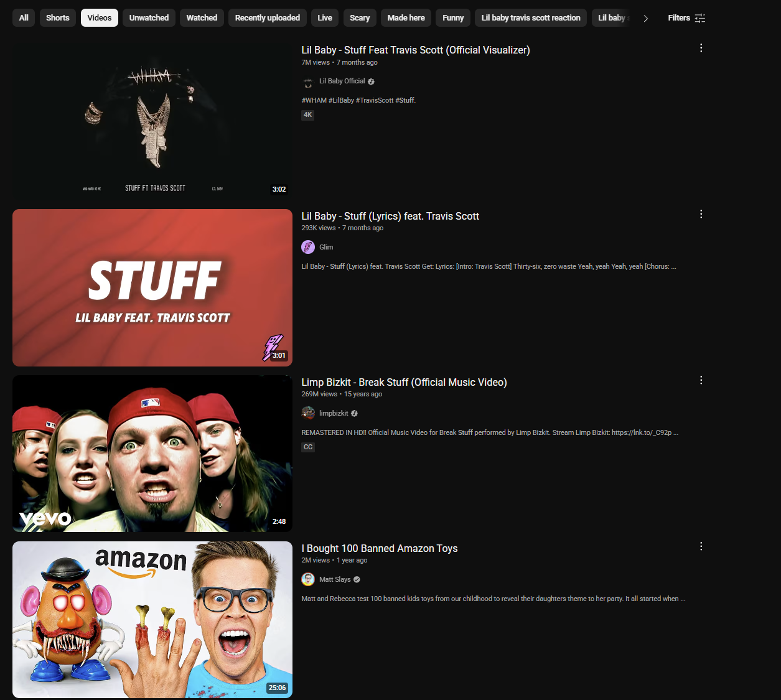Play the Stuff ft Travis Scott visualizer thumbnail
Viewport: 781px width, 700px height.
(152, 121)
